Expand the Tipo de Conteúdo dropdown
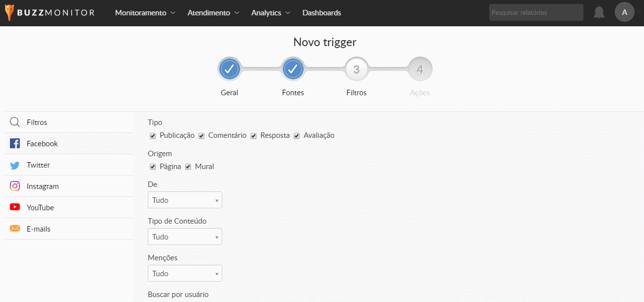The image size is (644, 302). click(x=185, y=237)
